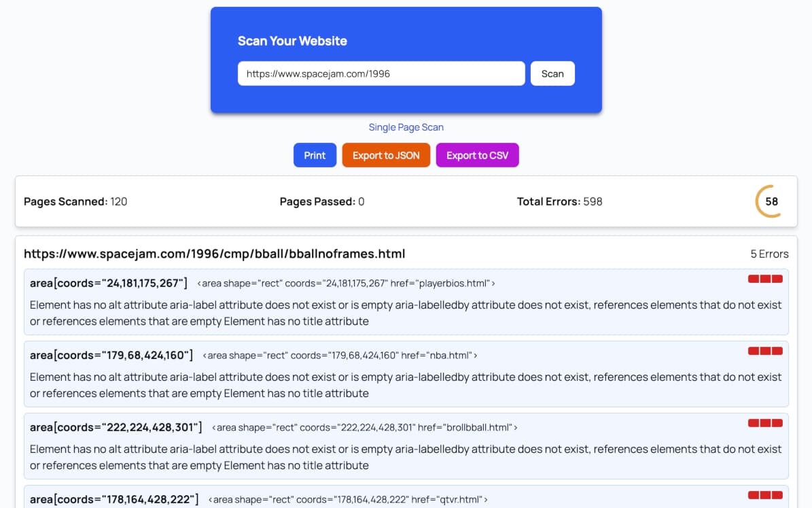
Task: Click error description under playerbios.html entry
Action: pyautogui.click(x=406, y=313)
